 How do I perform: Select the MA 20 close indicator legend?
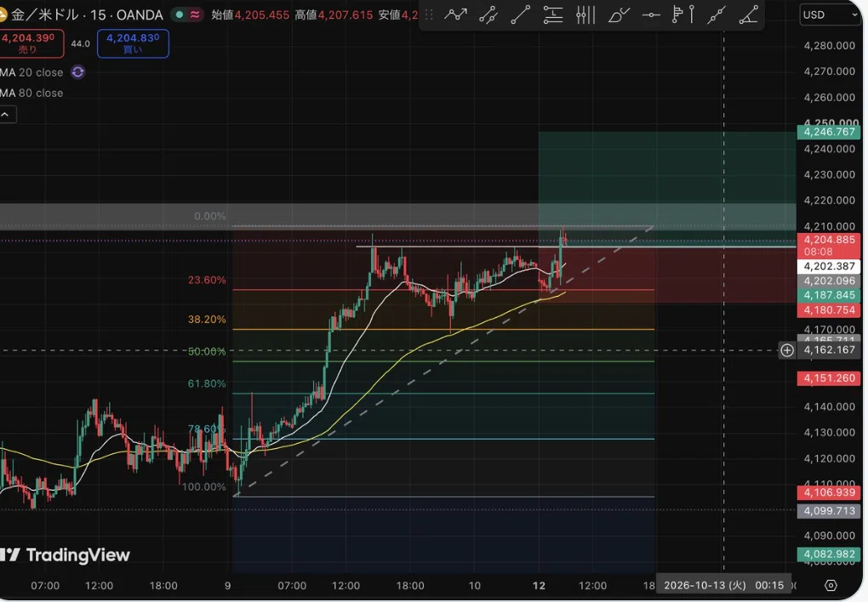[31, 72]
